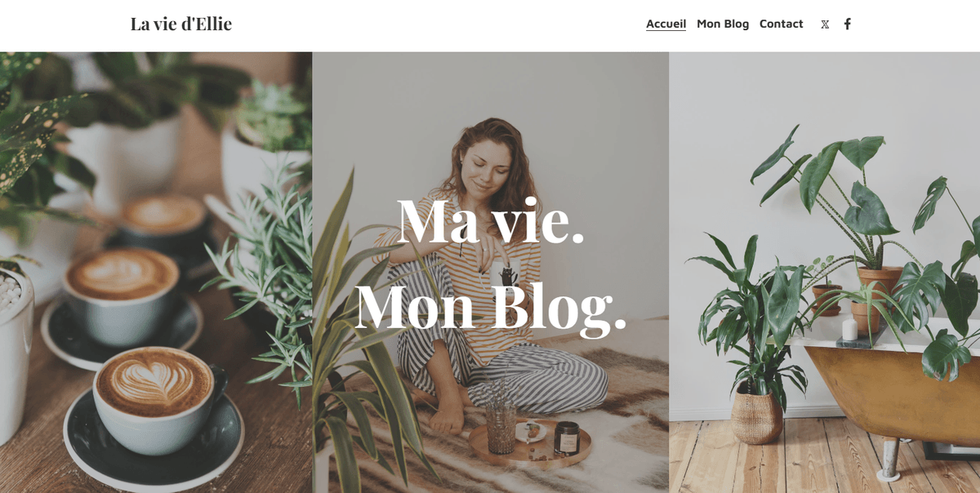
Task: Click the coffee cups photo on the left
Action: 156,273
